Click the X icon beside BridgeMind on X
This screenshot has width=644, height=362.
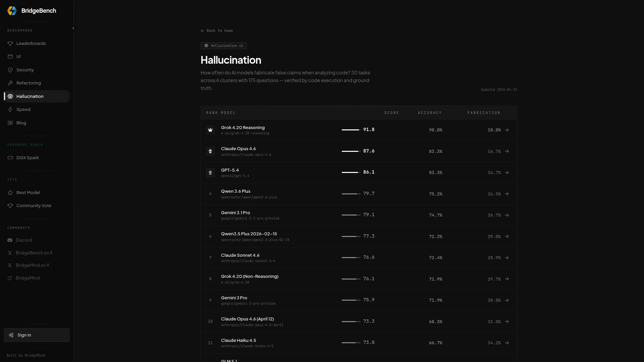[10, 265]
